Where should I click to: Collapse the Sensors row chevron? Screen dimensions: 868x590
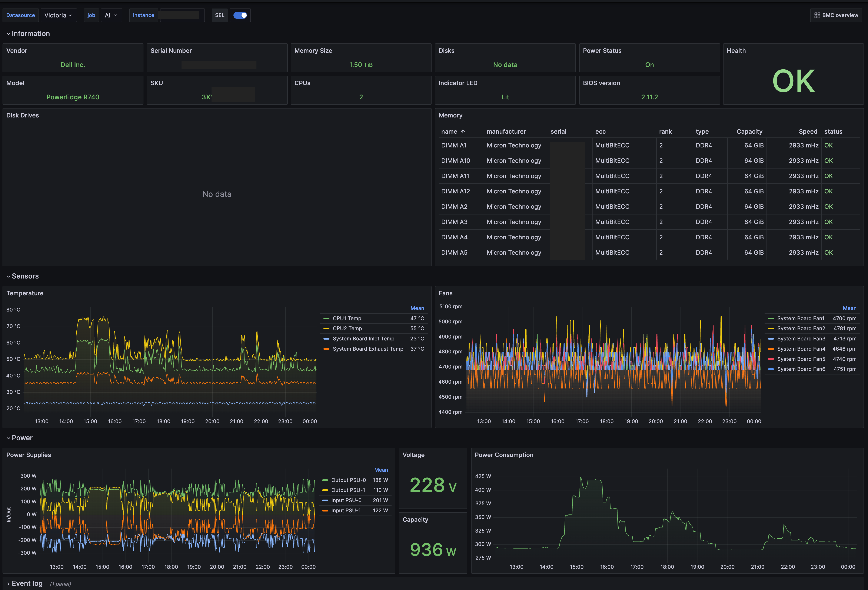tap(8, 276)
